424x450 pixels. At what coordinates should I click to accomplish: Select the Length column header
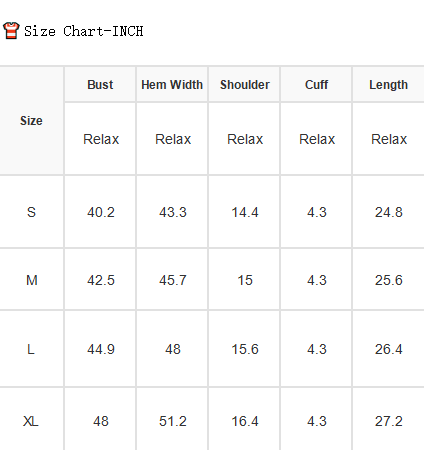tap(388, 84)
